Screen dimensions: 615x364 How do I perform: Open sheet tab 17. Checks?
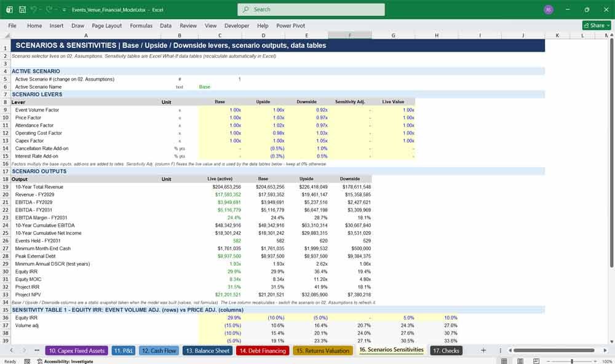tap(446, 350)
